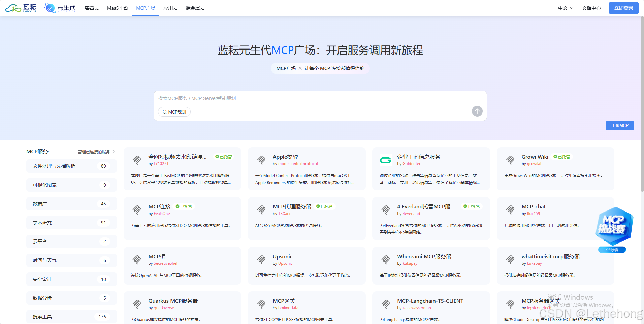The image size is (644, 324).
Task: Open author link growilabs
Action: (x=536, y=164)
